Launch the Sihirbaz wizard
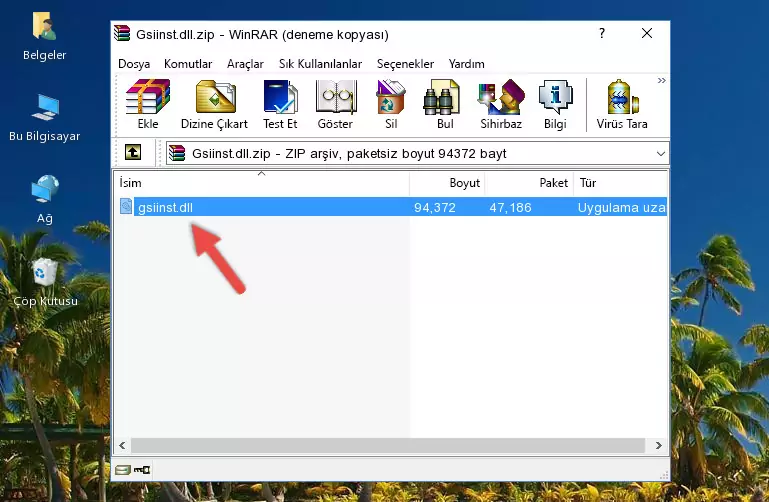The image size is (769, 502). (x=501, y=104)
